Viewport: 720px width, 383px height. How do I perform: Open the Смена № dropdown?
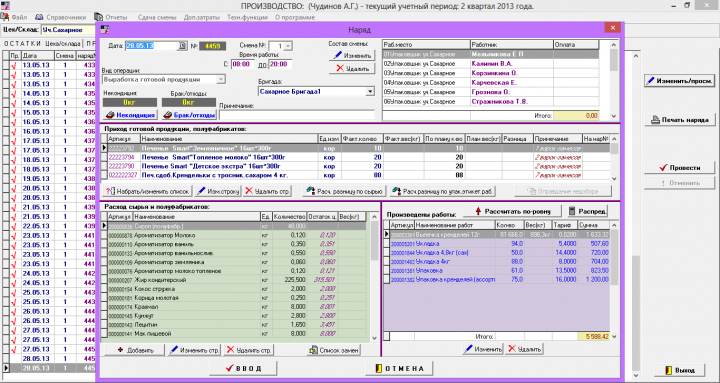tap(288, 46)
